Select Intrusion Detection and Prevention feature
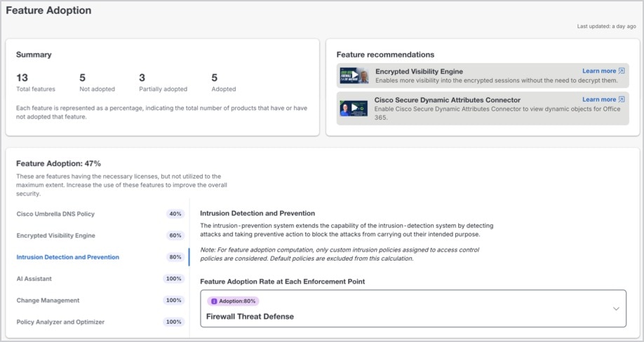 tap(68, 257)
